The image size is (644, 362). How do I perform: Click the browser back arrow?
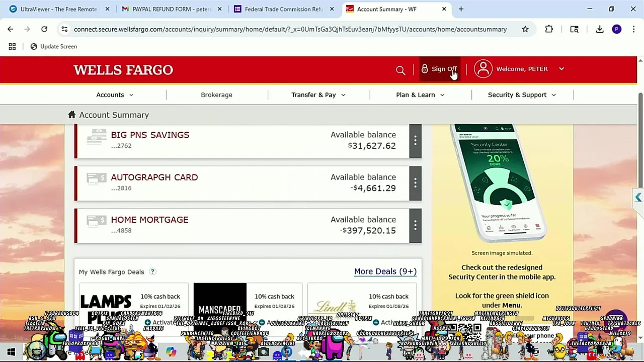click(x=10, y=29)
